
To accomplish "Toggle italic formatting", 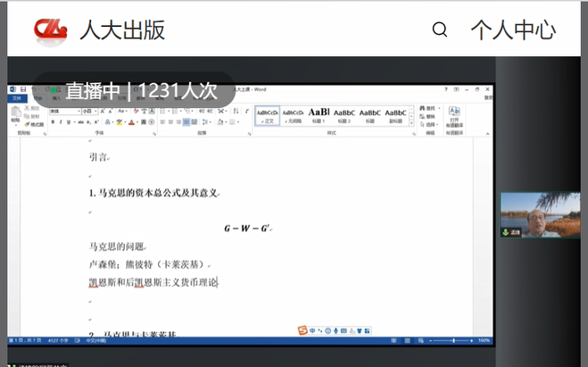I will click(61, 122).
